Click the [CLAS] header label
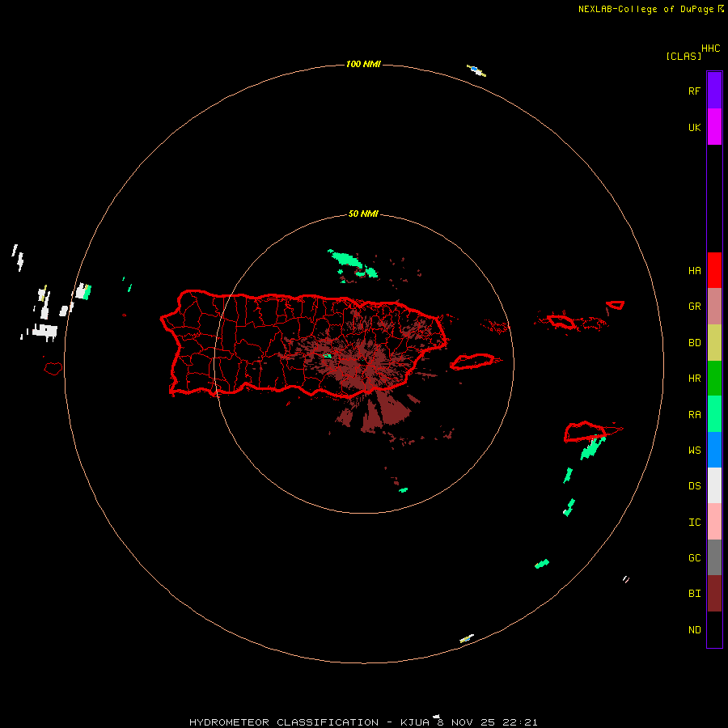The image size is (728, 728). click(x=684, y=56)
